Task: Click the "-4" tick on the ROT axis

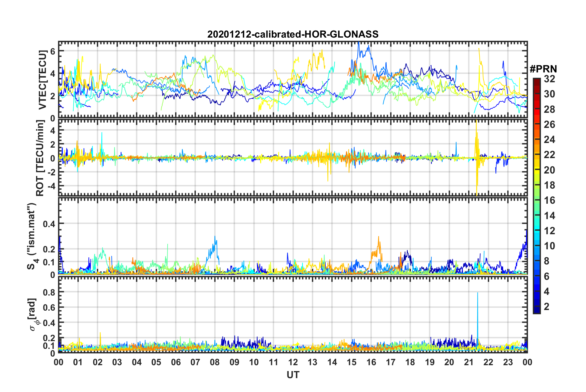Action: [51, 186]
